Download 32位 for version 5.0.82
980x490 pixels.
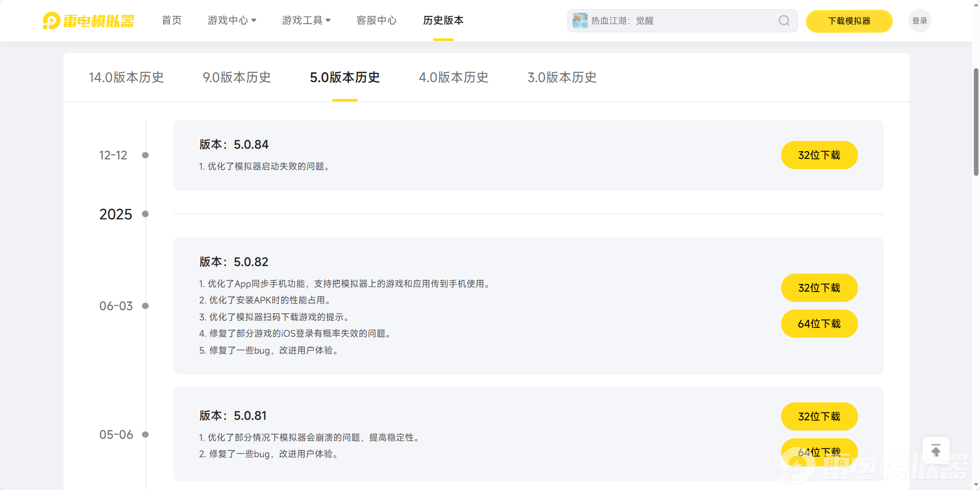(819, 288)
